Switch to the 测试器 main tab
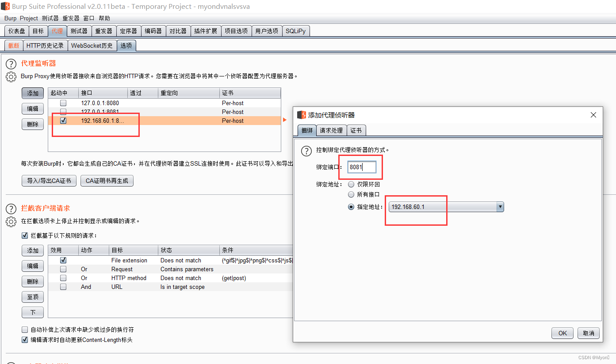Screen dimensions: 616x364 [x=79, y=31]
